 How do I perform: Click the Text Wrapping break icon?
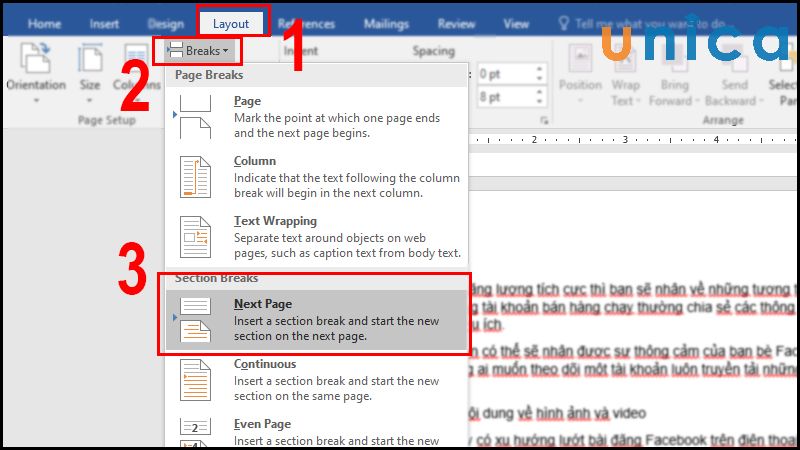click(195, 237)
